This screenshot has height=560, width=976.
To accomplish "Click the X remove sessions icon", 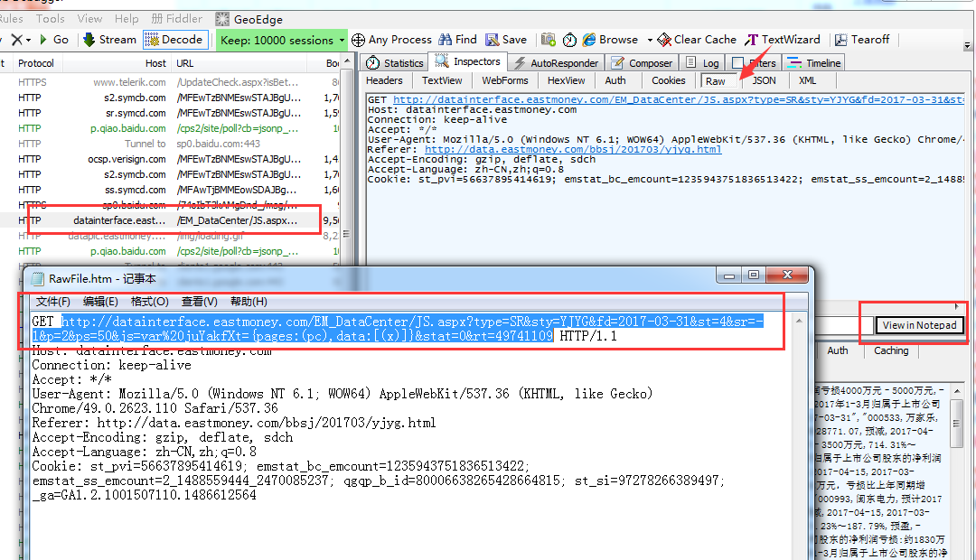I will 17,40.
